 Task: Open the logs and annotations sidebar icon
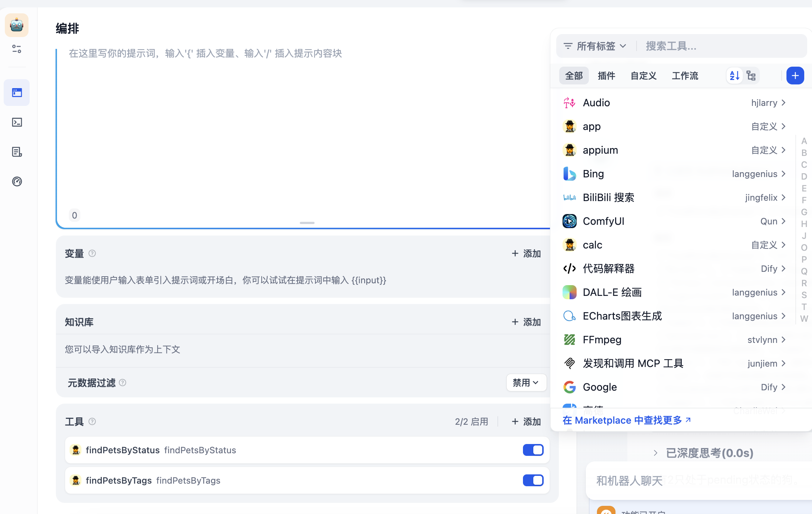17,152
